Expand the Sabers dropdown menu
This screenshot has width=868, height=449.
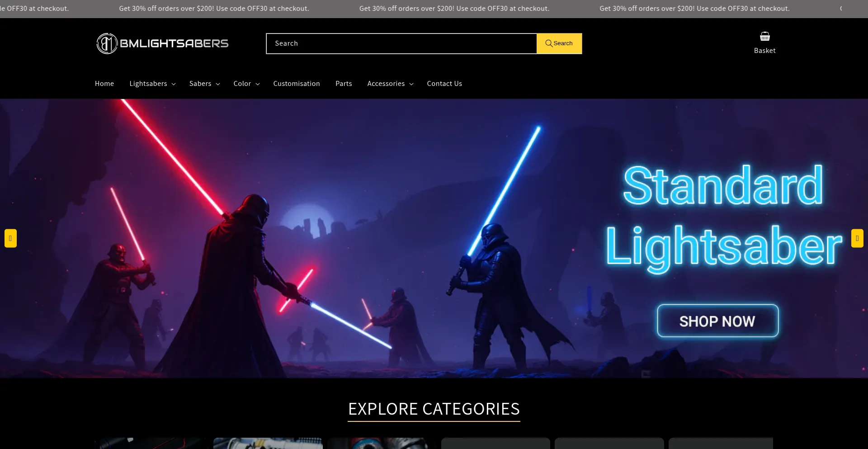pos(204,84)
